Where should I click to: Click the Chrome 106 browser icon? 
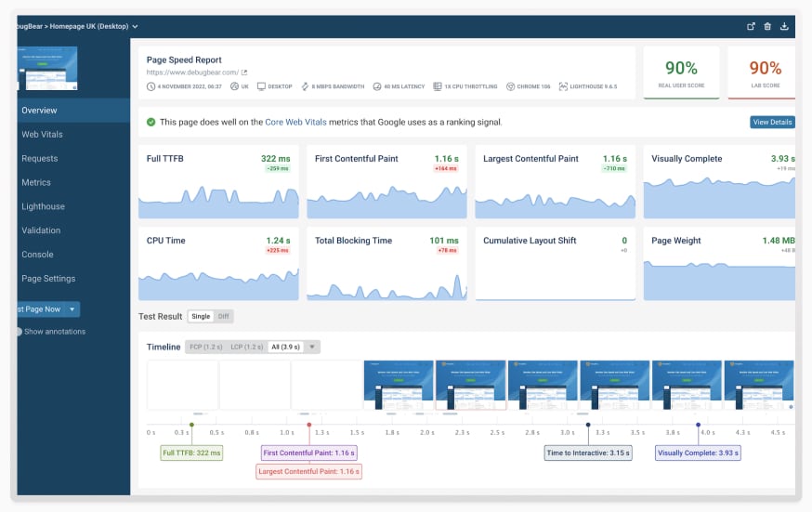510,86
